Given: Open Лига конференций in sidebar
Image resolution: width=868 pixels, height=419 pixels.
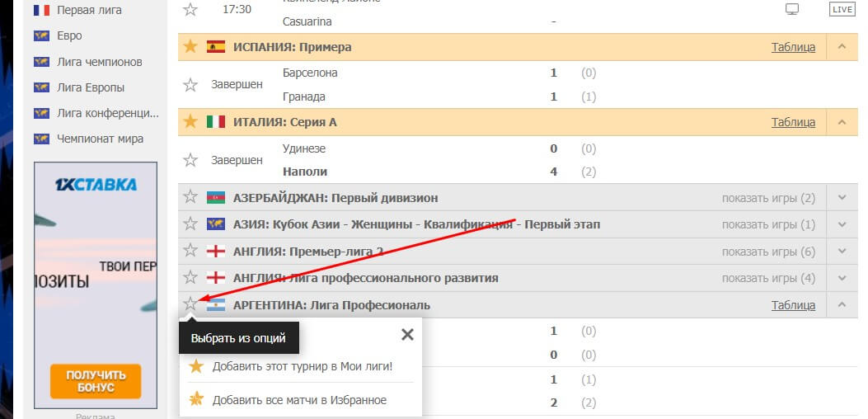Looking at the screenshot, I should (108, 114).
